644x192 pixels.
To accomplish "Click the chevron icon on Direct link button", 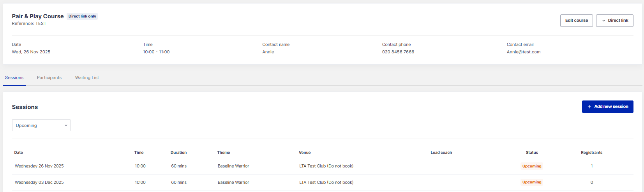I will [603, 21].
